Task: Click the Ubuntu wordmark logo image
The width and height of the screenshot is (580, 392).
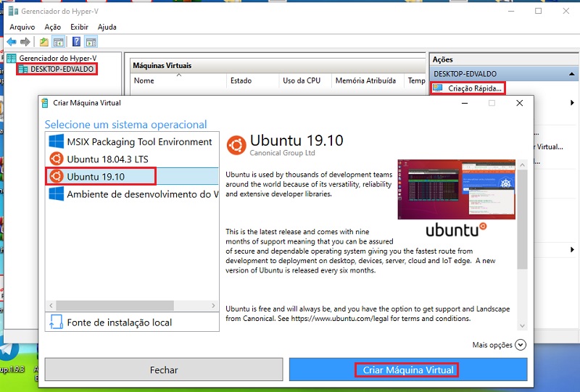Action: click(456, 230)
